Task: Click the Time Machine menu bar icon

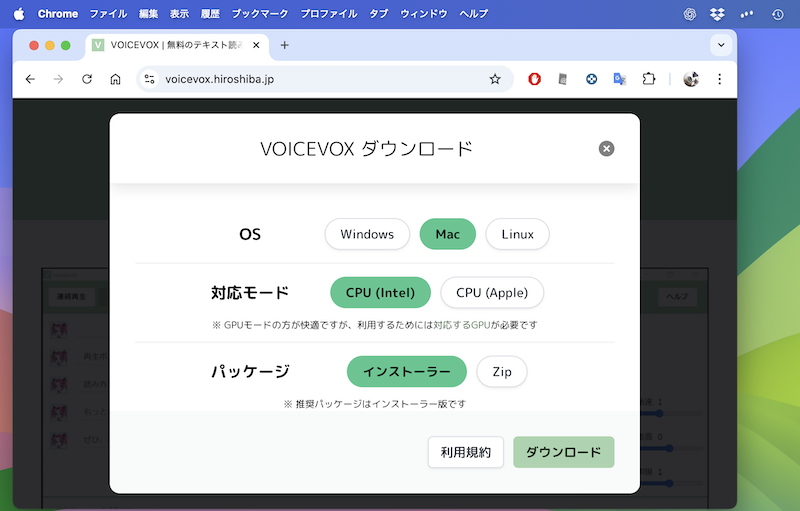Action: (778, 14)
